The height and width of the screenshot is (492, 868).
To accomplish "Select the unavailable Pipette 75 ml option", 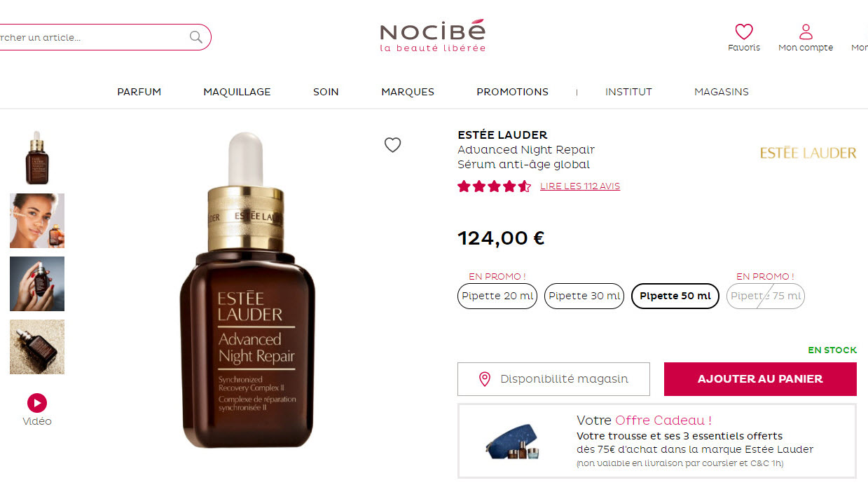I will click(x=766, y=296).
